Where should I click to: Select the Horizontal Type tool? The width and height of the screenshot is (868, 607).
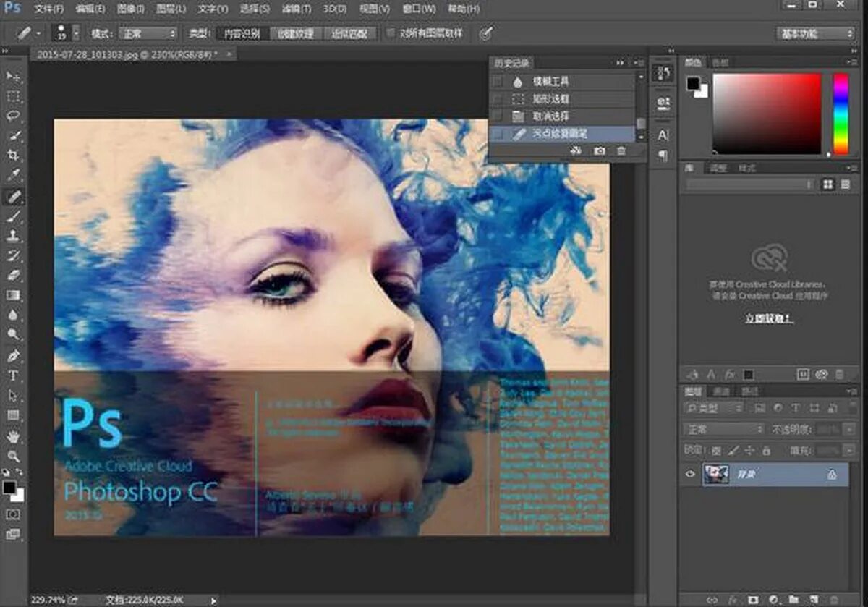tap(14, 375)
